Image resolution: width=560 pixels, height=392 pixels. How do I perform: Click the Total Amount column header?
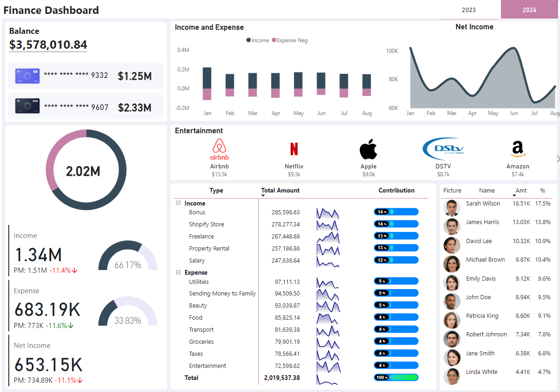280,191
